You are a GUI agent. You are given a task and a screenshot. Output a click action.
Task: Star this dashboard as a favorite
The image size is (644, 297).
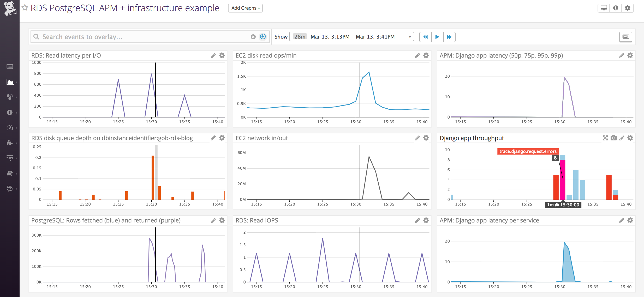click(25, 8)
